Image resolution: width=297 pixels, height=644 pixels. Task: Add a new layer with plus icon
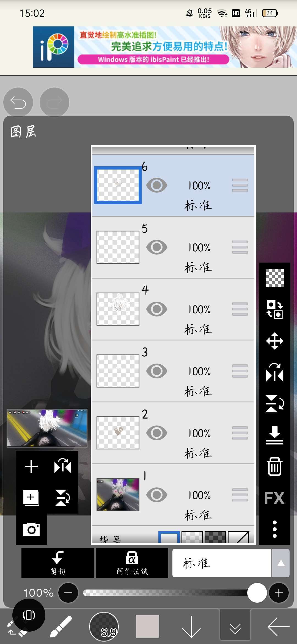click(x=31, y=466)
